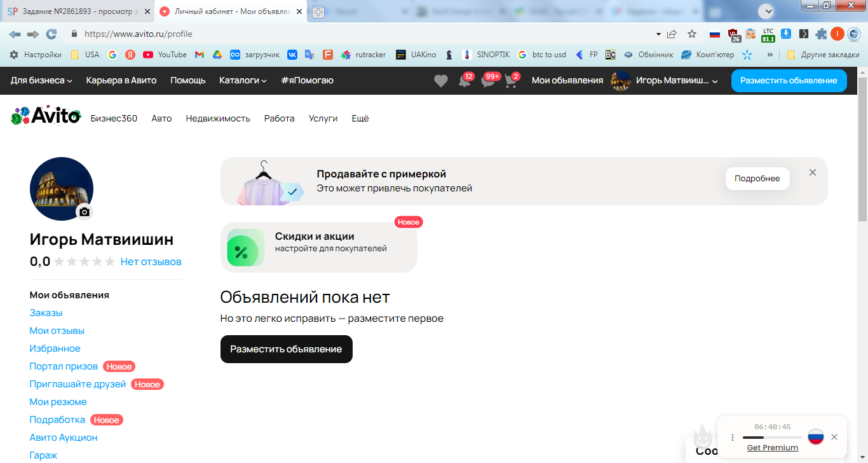Open the VK bookmark icon

(x=292, y=55)
